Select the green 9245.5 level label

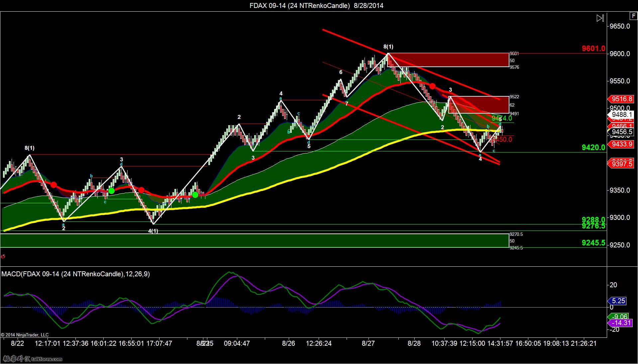593,243
